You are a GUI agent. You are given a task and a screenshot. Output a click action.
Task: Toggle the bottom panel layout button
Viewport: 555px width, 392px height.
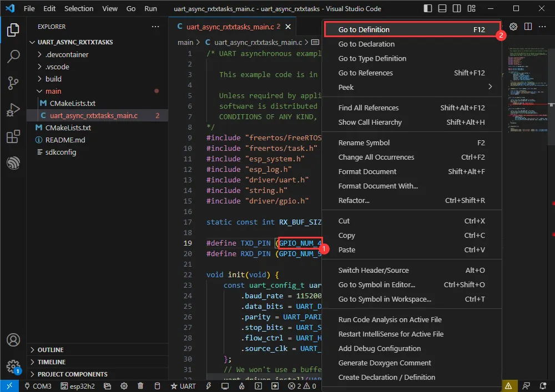[442, 9]
